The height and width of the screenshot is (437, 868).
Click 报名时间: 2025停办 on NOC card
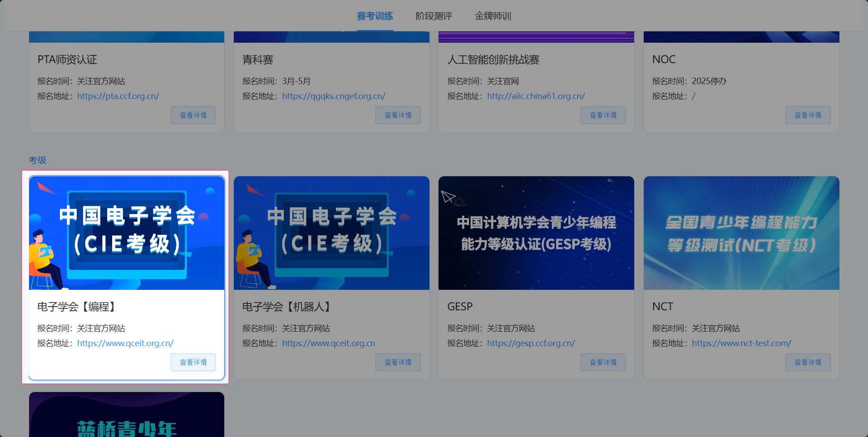(689, 81)
